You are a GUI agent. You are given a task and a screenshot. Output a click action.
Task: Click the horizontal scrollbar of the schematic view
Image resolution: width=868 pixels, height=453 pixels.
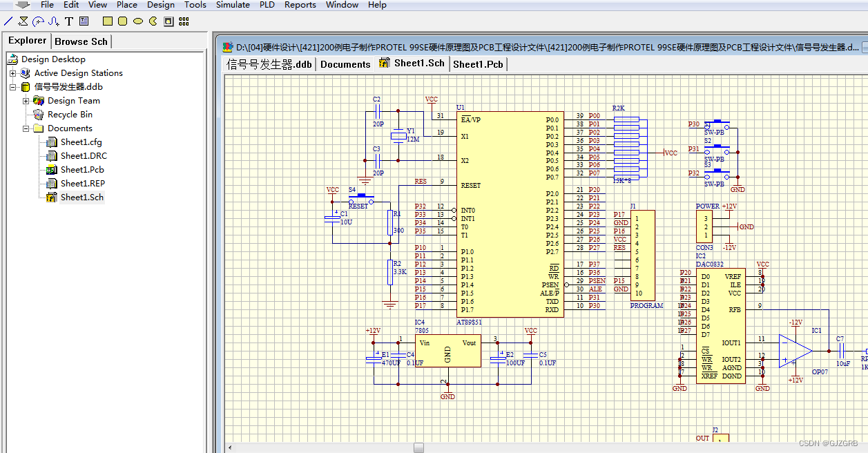point(418,448)
